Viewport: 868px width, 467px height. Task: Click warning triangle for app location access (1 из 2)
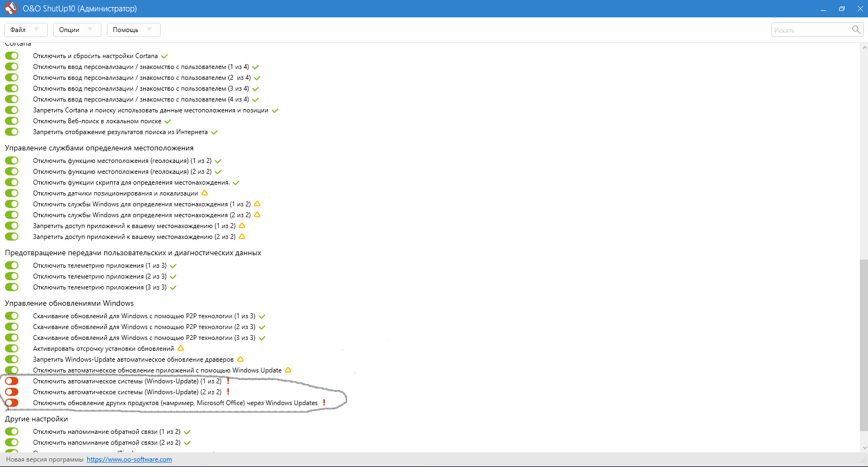point(242,225)
